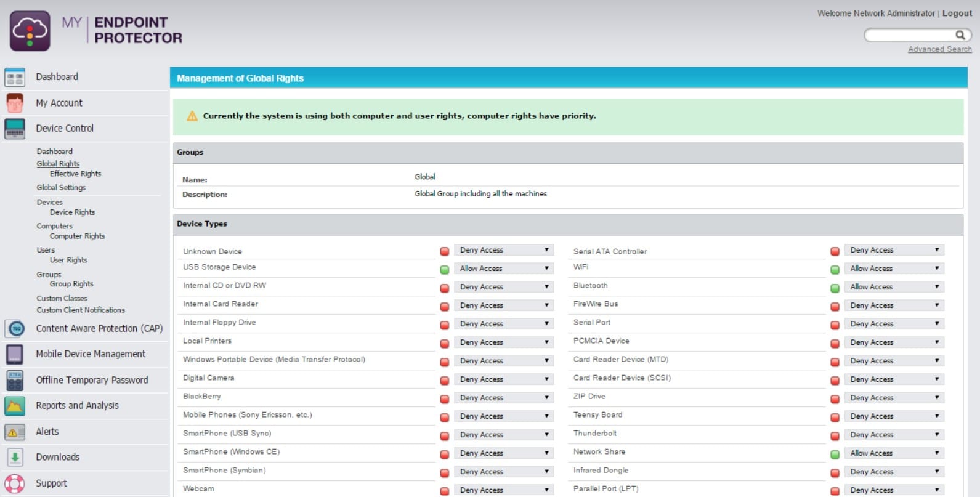Click into the search input field
980x497 pixels.
point(910,35)
